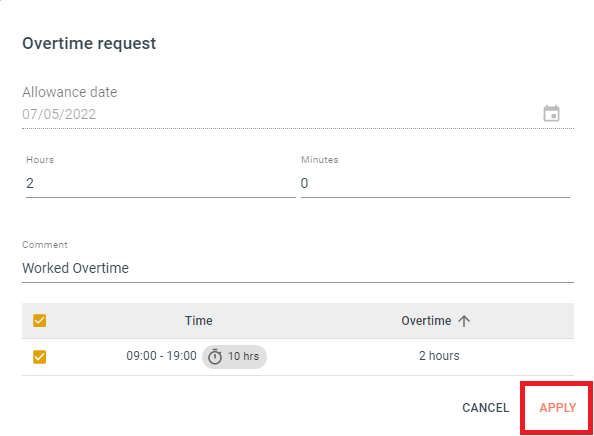The image size is (594, 436).
Task: Click the 10 hrs duration chip
Action: tap(234, 356)
